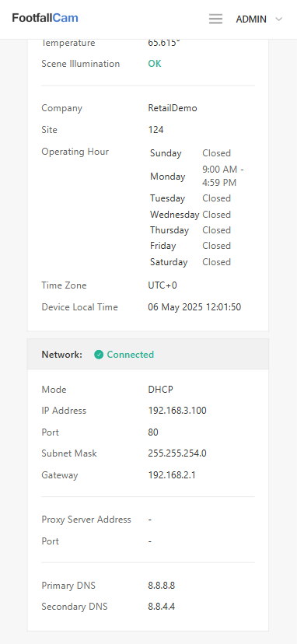Select the Subnet Mask value 255.255.254.0

pos(177,453)
